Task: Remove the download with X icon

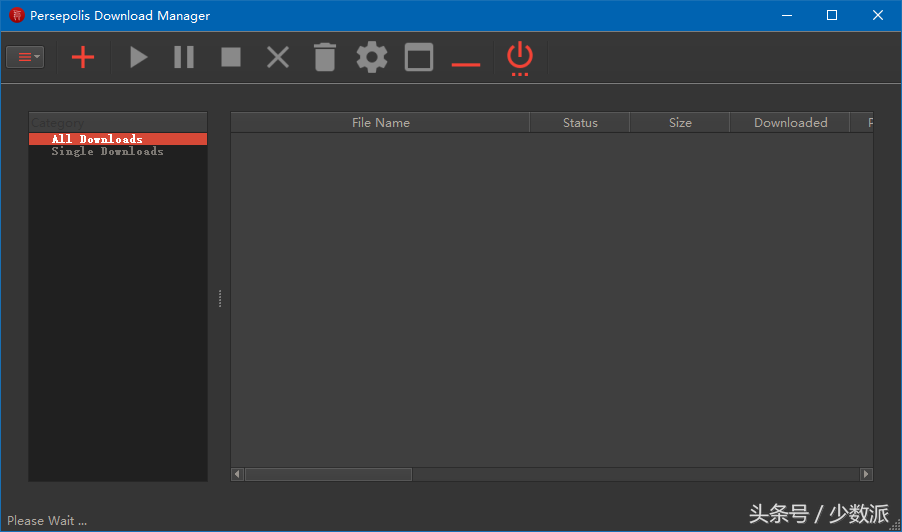Action: (x=278, y=57)
